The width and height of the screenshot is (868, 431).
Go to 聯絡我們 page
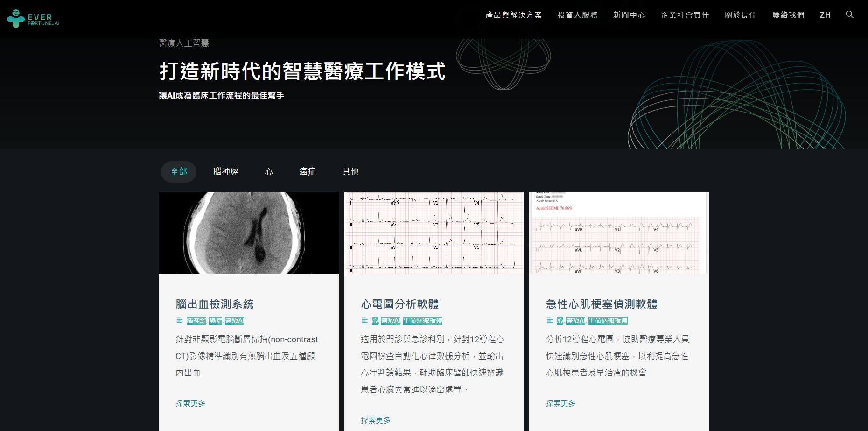[x=789, y=15]
